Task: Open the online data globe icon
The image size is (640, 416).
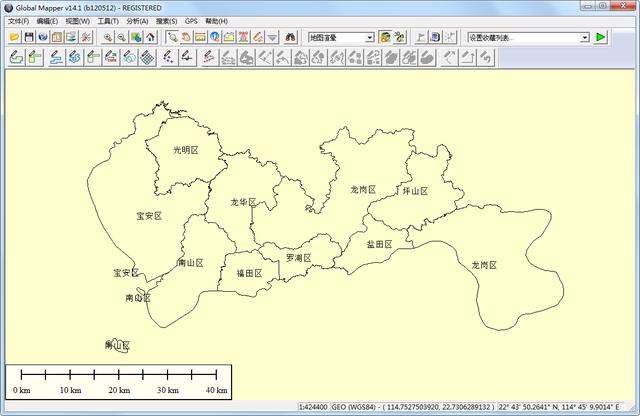Action: (43, 37)
